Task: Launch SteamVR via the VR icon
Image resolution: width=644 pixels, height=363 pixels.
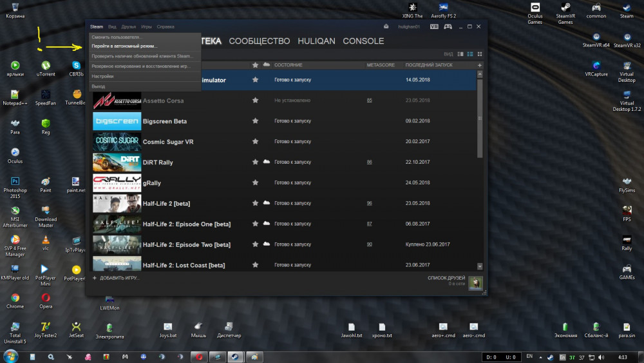Action: (x=434, y=26)
